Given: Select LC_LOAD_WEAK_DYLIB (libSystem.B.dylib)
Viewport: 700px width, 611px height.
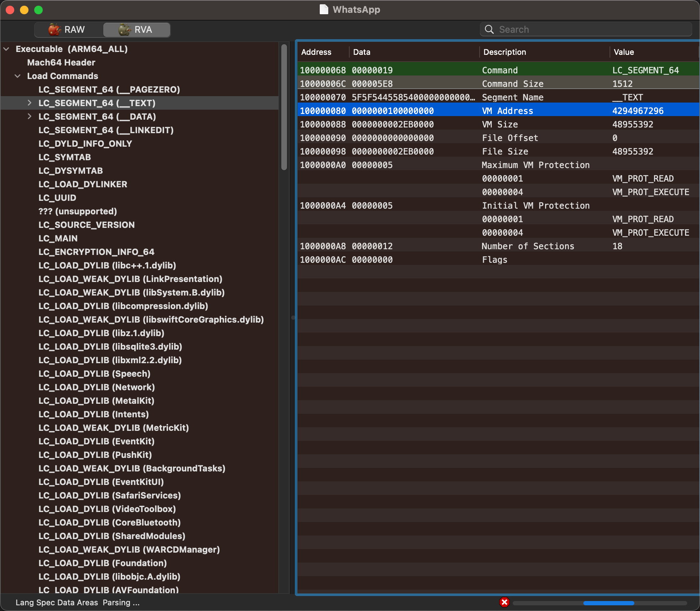Looking at the screenshot, I should click(132, 292).
